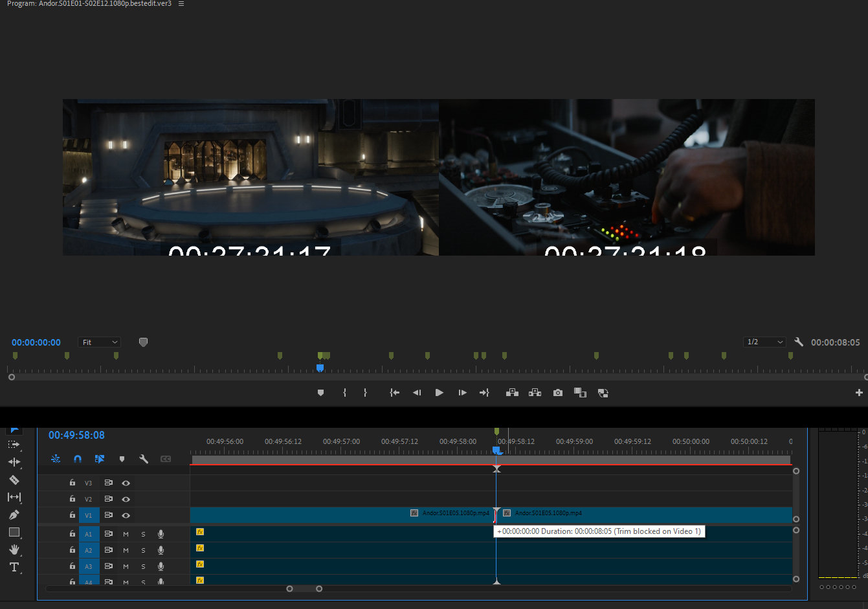Go to In point
This screenshot has width=868, height=609.
click(x=394, y=393)
